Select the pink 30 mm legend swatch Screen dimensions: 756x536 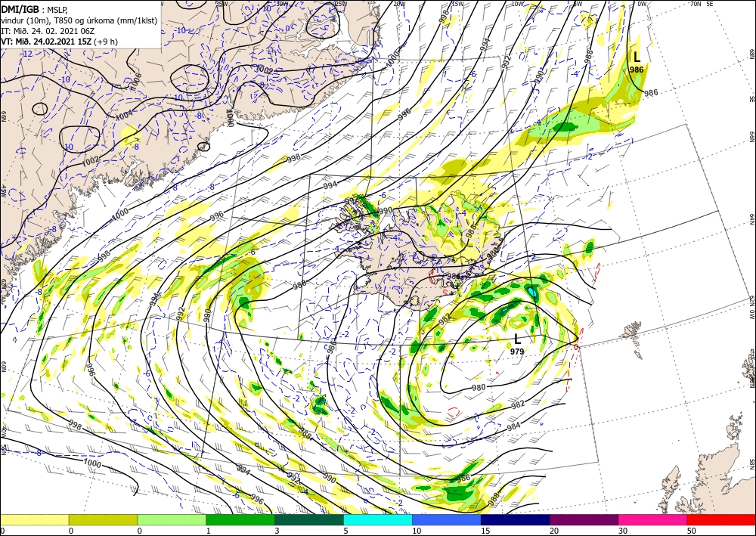tap(653, 519)
